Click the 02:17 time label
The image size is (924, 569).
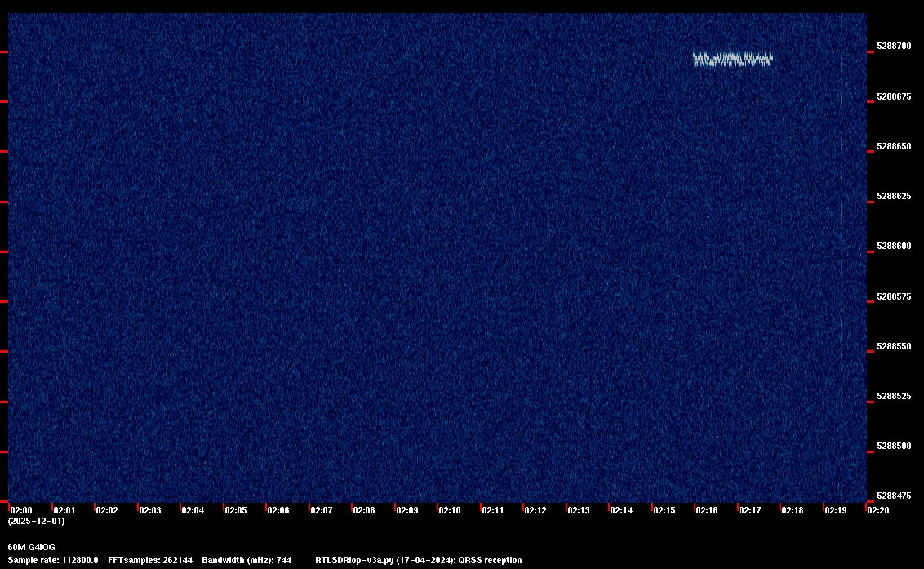(749, 510)
